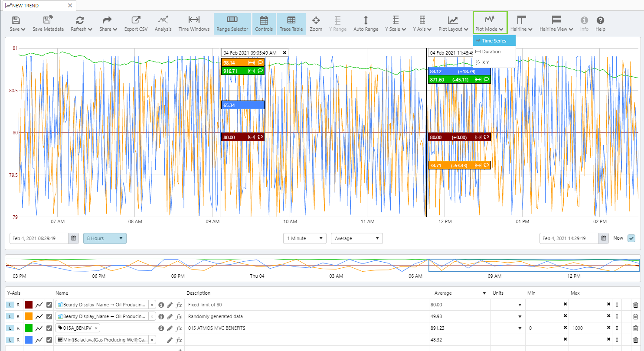Open the 8 Hours duration dropdown
Screen dimensions: 644x351
tap(105, 238)
